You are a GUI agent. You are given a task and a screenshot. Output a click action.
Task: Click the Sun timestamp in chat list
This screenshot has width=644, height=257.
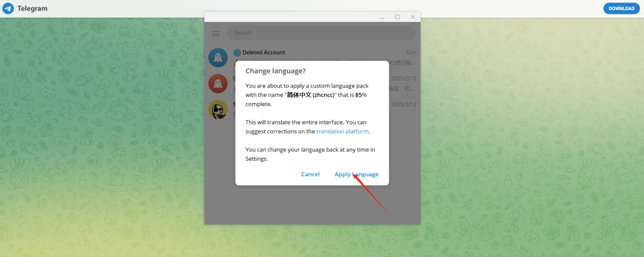pos(411,53)
